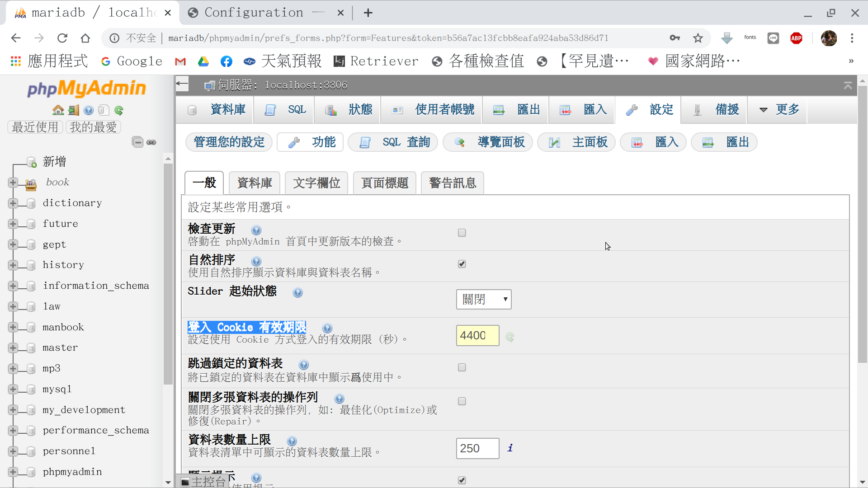The image size is (868, 488).
Task: Click the reset-to-default icon next to 4400
Action: click(510, 337)
